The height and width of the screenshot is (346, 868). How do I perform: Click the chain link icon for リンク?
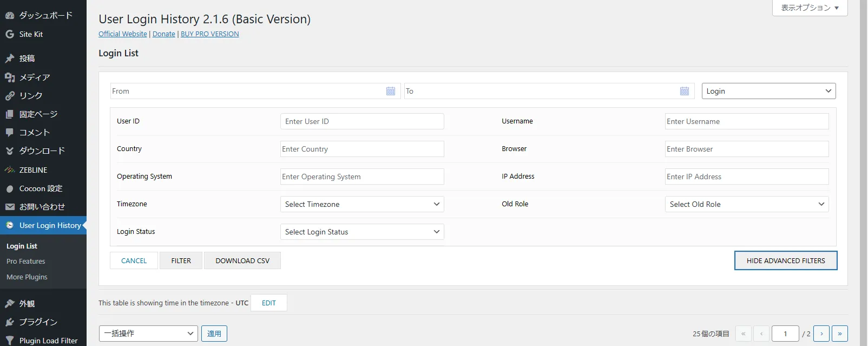[x=10, y=96]
